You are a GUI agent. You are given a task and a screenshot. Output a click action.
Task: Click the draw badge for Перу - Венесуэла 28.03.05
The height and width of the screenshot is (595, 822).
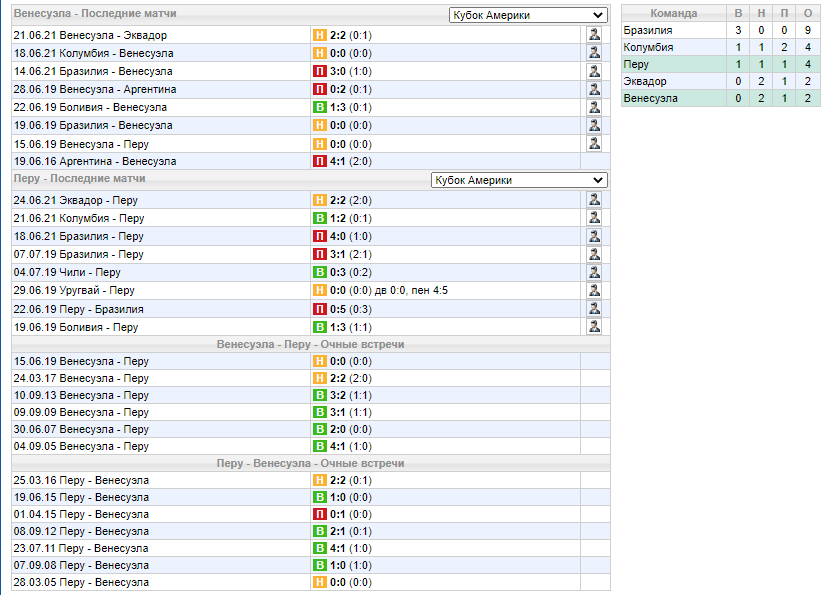click(320, 582)
